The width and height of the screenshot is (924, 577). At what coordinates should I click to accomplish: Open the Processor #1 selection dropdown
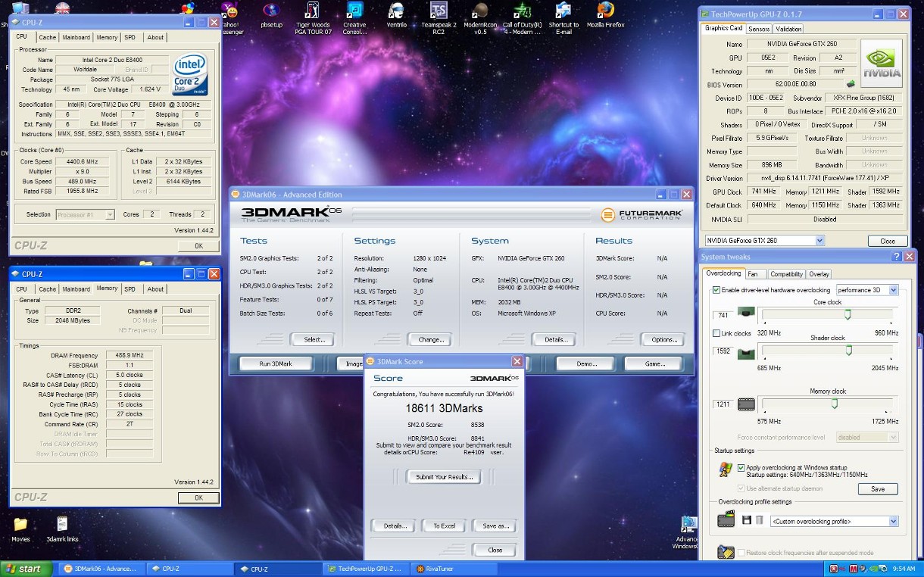pos(86,214)
